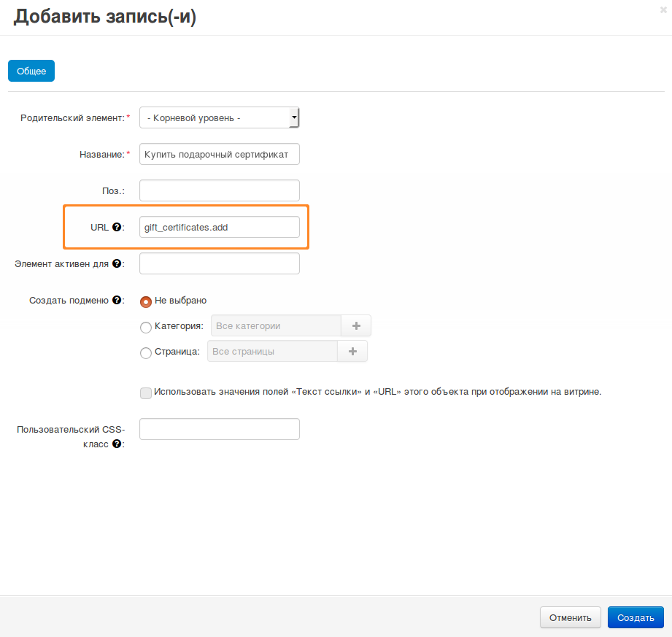The height and width of the screenshot is (637, 672).
Task: Select the 'Не выбрано' radio button
Action: (146, 301)
